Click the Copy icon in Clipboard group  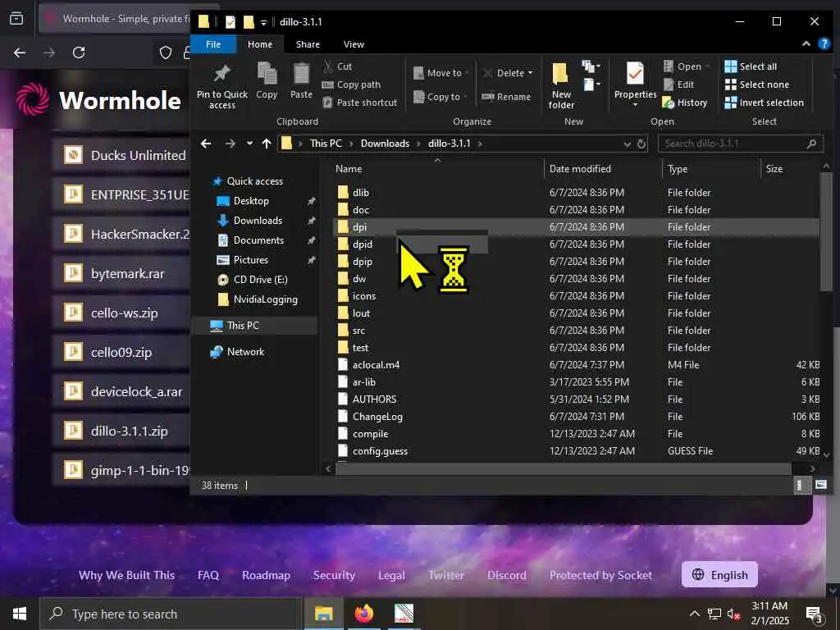(x=267, y=74)
